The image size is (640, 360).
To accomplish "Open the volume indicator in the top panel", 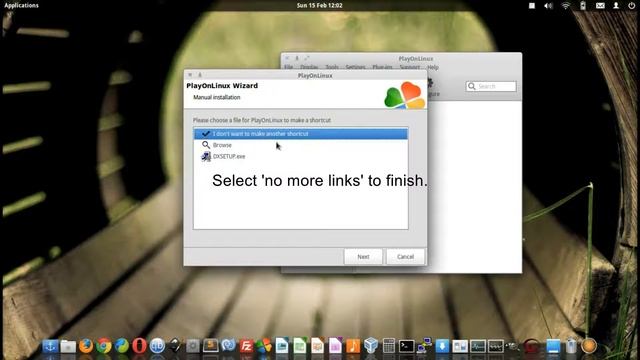I will point(548,5).
